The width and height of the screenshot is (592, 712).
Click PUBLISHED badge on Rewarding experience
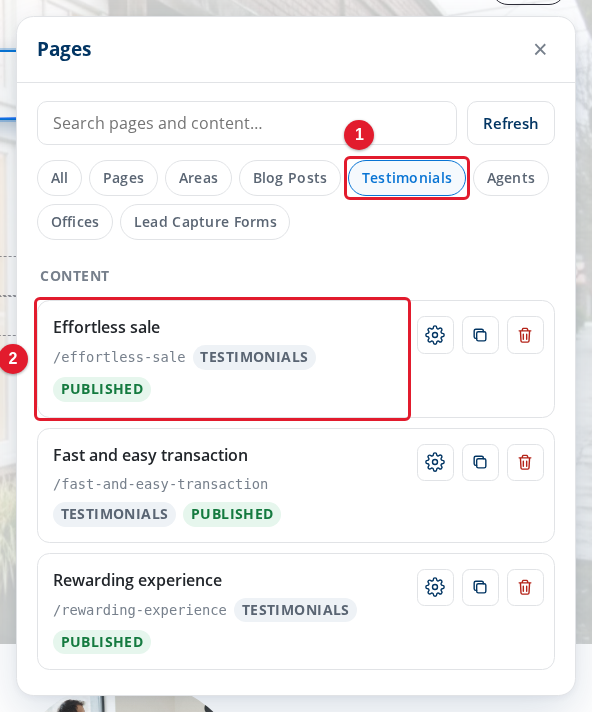(102, 642)
